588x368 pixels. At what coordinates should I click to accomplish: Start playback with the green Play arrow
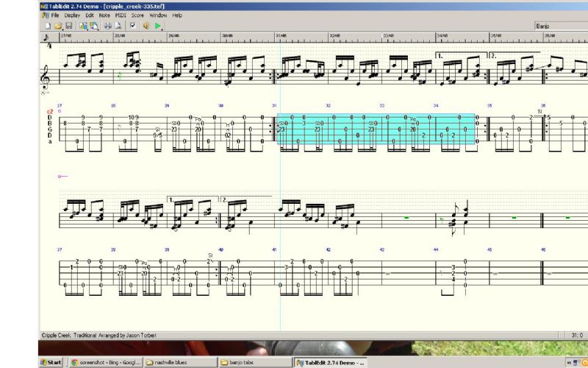coord(157,26)
